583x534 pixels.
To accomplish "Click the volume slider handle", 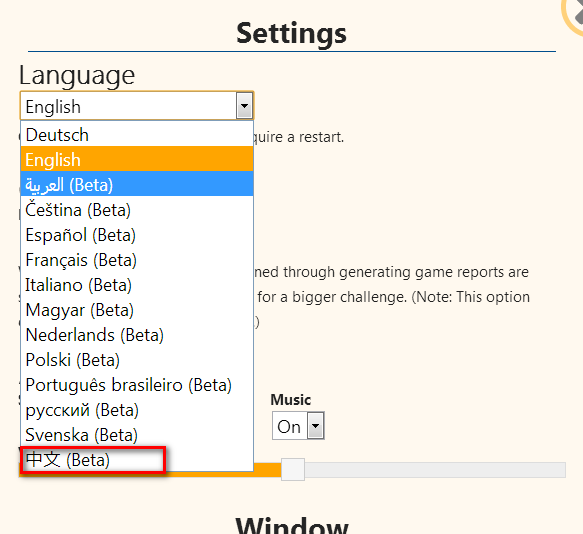I will point(293,470).
